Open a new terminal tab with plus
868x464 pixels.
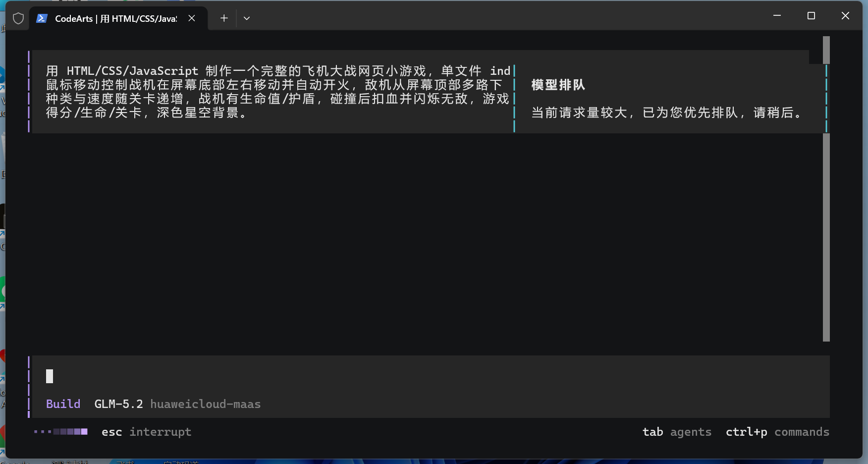pyautogui.click(x=224, y=18)
